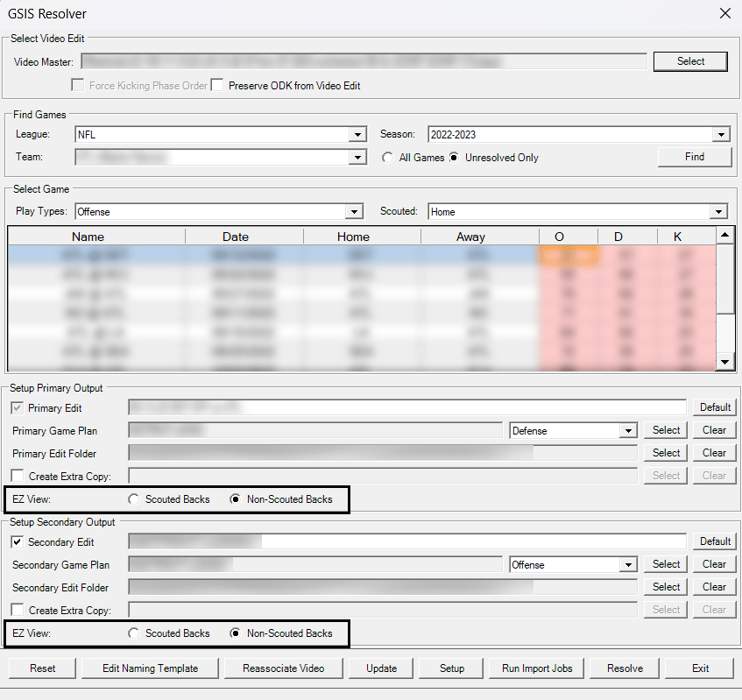This screenshot has height=700, width=742.
Task: Click into Secondary Edit name field
Action: pyautogui.click(x=407, y=541)
